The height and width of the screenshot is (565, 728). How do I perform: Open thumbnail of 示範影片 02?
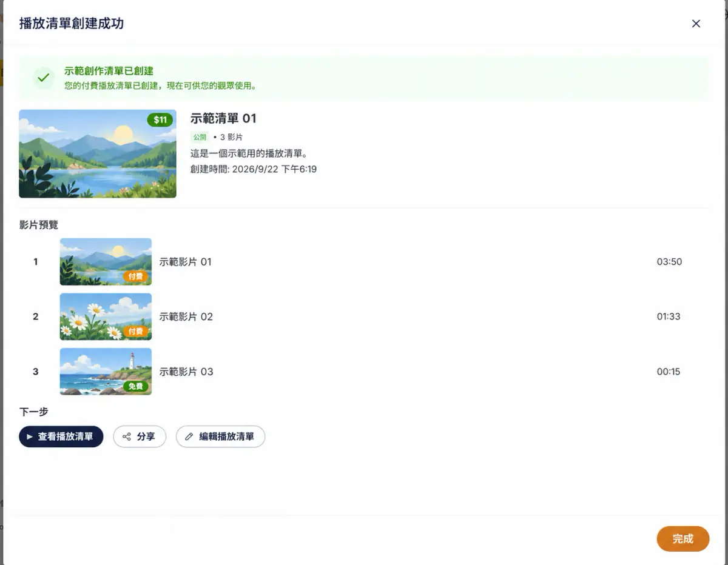[106, 316]
